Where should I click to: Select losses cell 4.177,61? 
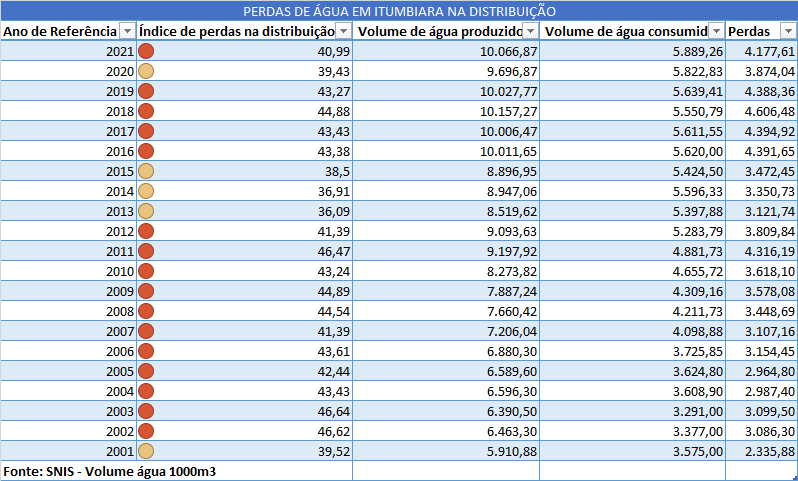pos(761,51)
